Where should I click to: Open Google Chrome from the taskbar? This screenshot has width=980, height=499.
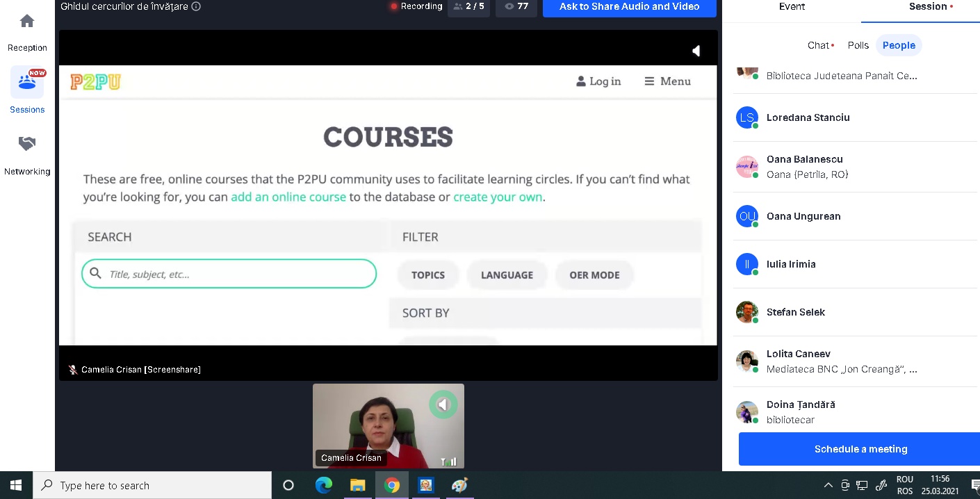click(392, 485)
